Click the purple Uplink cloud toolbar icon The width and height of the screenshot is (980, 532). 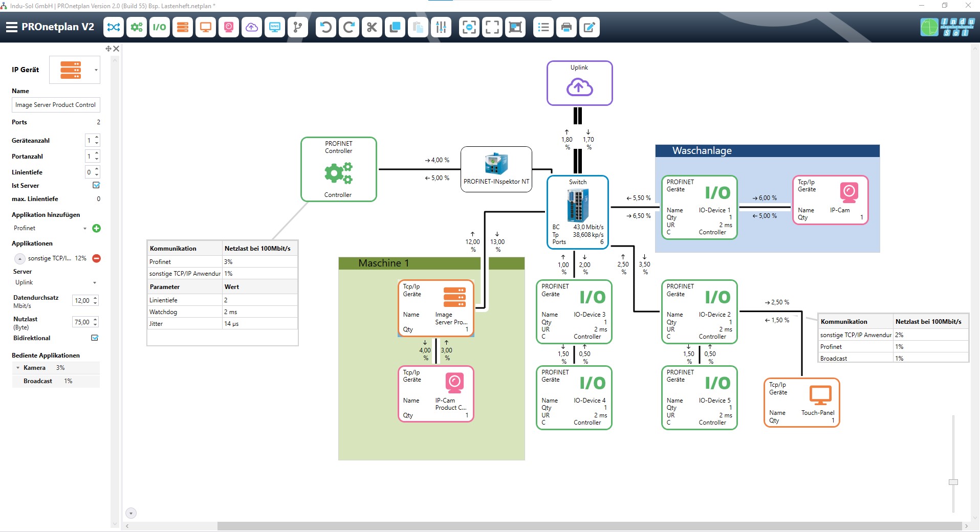(252, 27)
